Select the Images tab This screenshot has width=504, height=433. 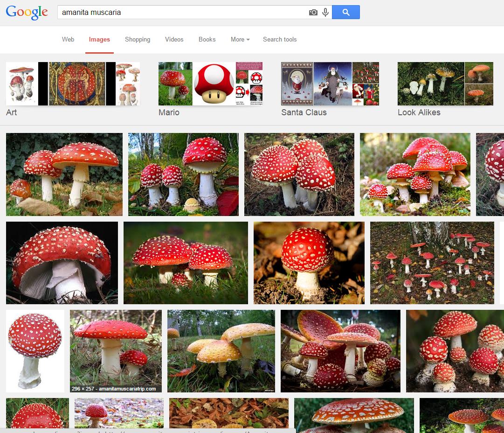click(99, 39)
